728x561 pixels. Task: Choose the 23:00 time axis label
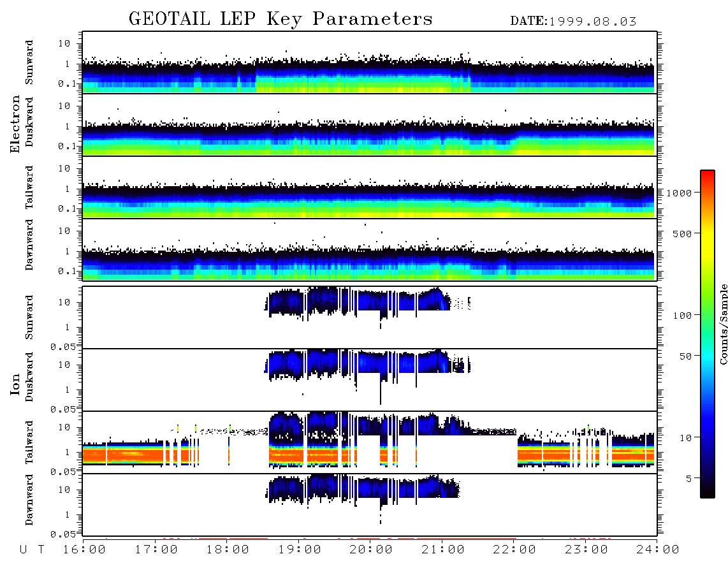[586, 550]
